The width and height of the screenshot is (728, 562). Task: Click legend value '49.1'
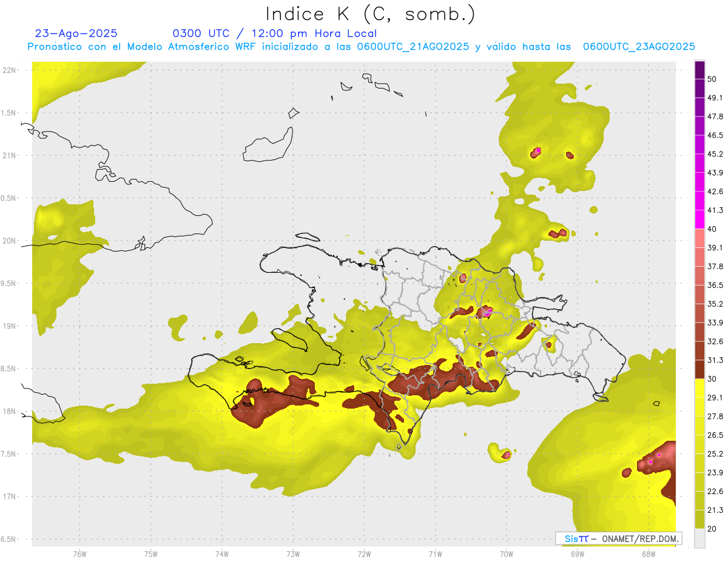[x=715, y=98]
